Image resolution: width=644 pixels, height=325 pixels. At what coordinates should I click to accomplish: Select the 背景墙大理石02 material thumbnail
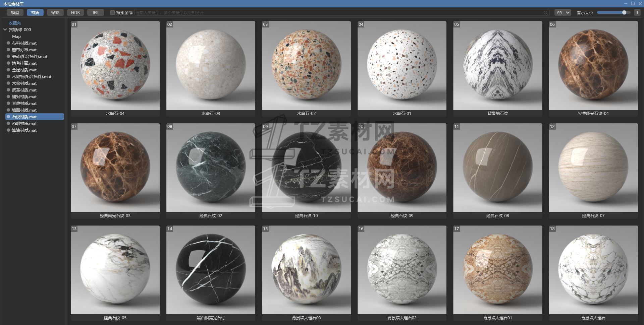pyautogui.click(x=402, y=270)
